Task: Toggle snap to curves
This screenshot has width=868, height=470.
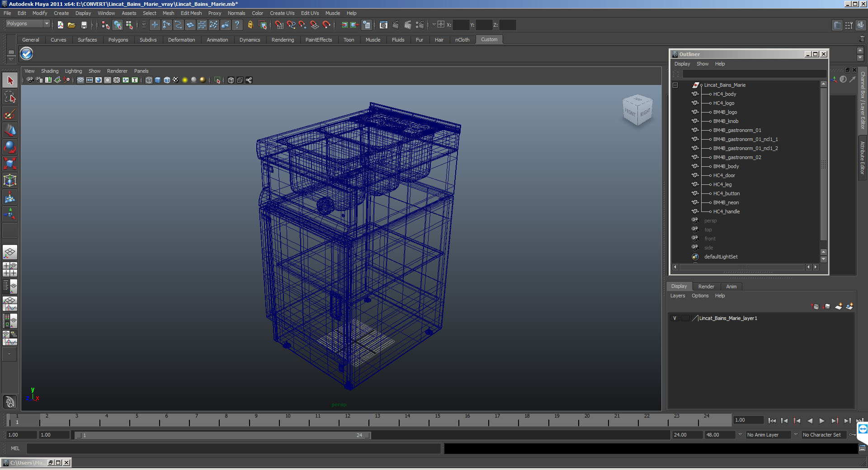Action: pos(291,25)
